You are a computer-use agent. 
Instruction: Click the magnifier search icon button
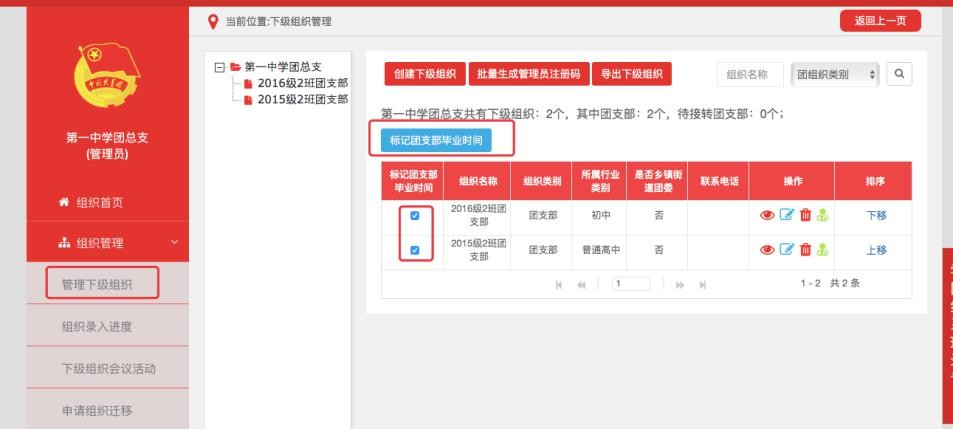pos(899,74)
